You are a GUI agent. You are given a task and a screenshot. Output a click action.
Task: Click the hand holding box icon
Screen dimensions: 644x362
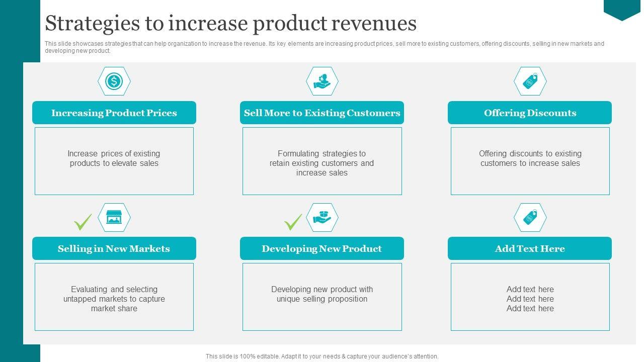(x=322, y=217)
